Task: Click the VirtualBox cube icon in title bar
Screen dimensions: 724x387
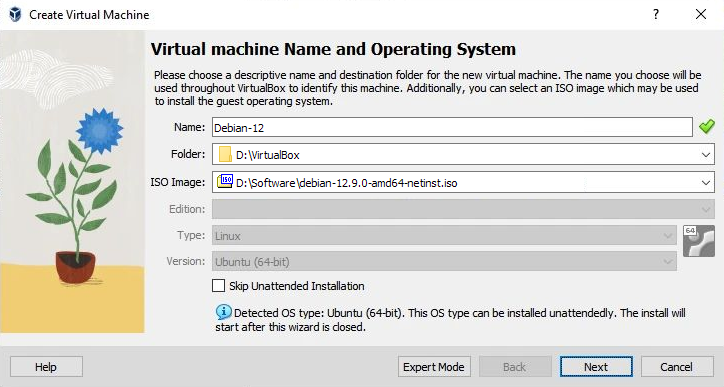Action: pos(15,14)
